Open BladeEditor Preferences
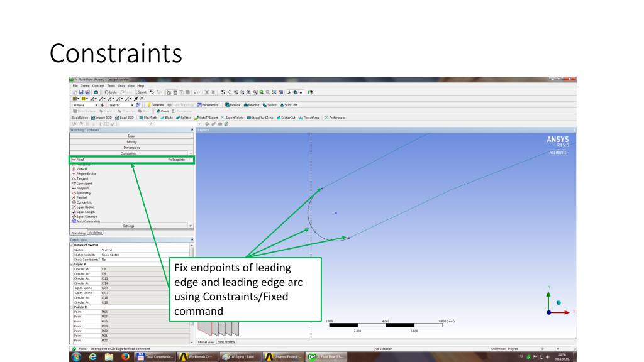 335,118
